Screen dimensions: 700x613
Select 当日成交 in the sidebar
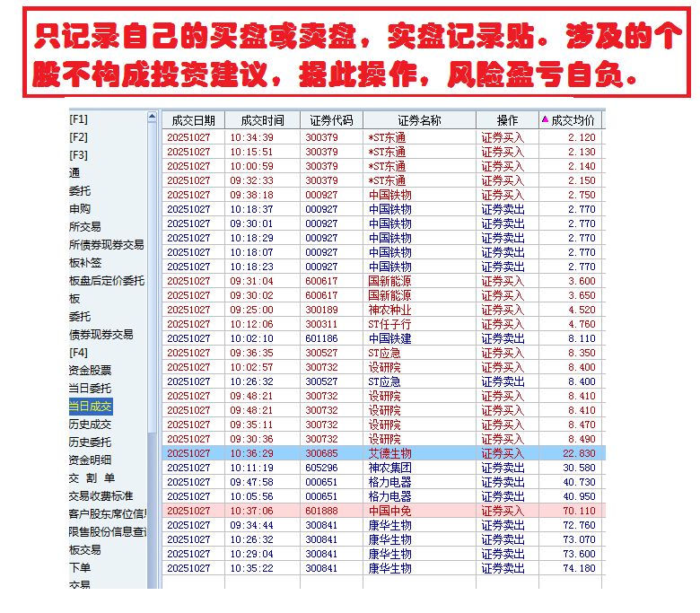91,407
